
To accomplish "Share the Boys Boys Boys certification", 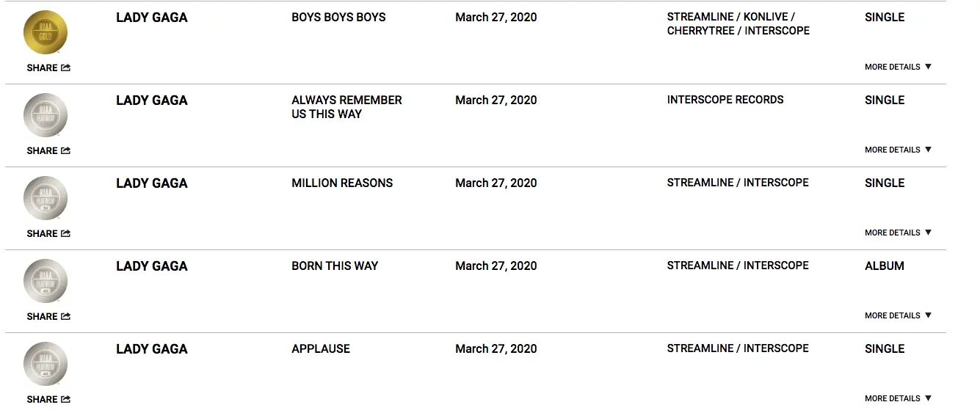I will (48, 67).
